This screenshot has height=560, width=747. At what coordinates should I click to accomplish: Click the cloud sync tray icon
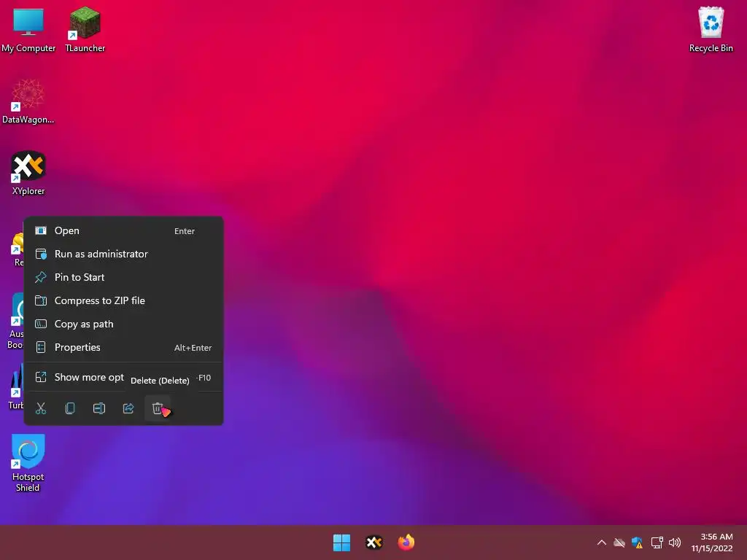coord(619,542)
